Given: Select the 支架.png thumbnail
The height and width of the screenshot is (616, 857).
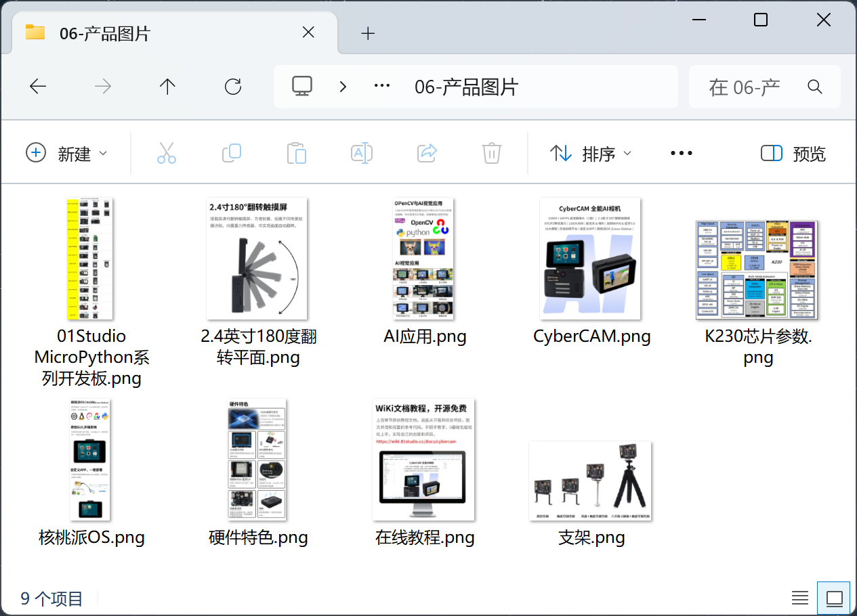Looking at the screenshot, I should tap(591, 481).
